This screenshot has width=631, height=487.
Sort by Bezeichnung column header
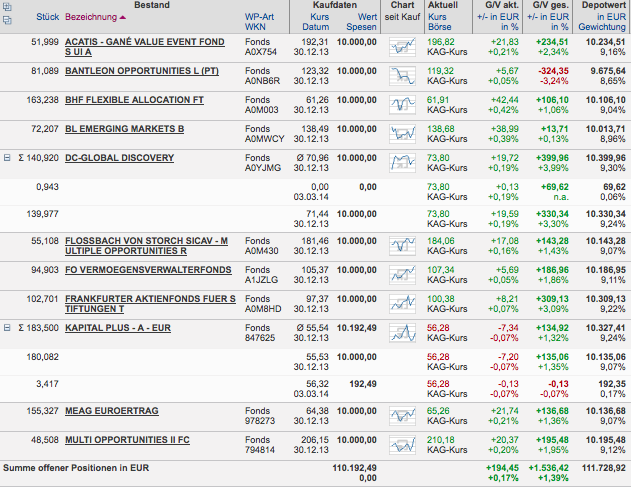tap(91, 17)
